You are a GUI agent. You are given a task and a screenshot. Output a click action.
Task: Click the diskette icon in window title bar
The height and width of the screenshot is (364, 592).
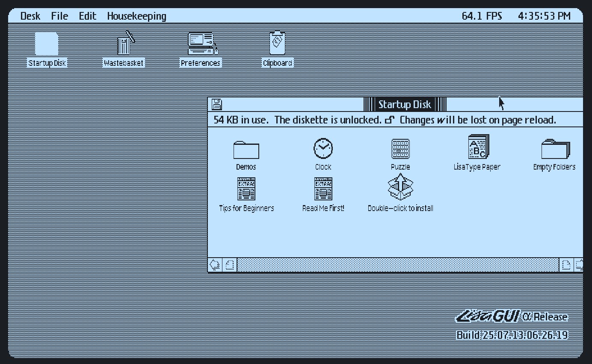pos(217,104)
